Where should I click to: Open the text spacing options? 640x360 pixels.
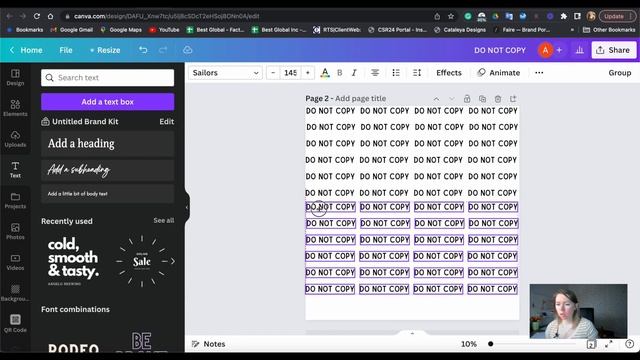(x=417, y=73)
